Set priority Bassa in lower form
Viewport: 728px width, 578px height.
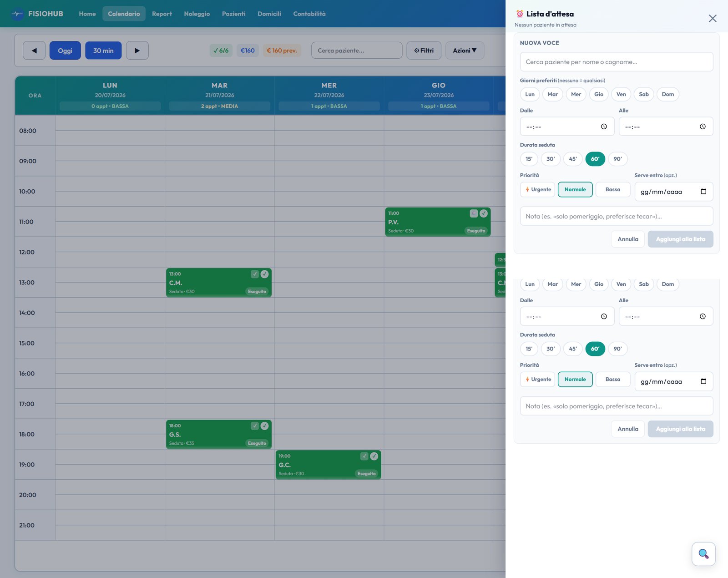[613, 379]
